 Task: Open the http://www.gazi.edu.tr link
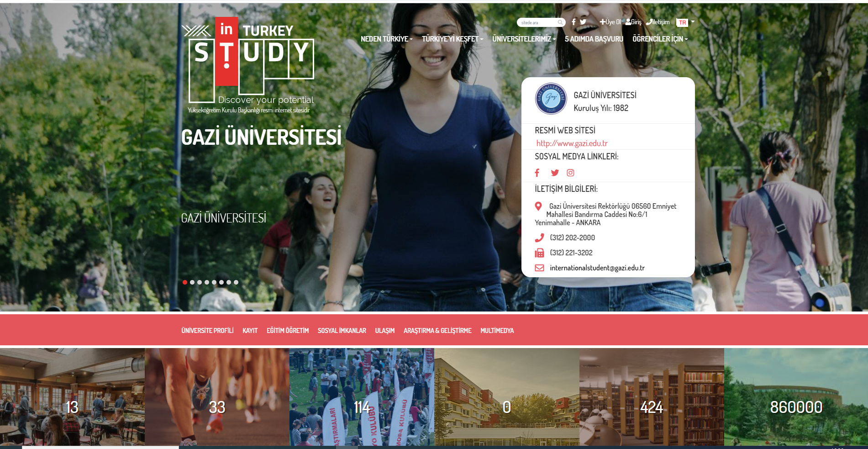pos(572,143)
